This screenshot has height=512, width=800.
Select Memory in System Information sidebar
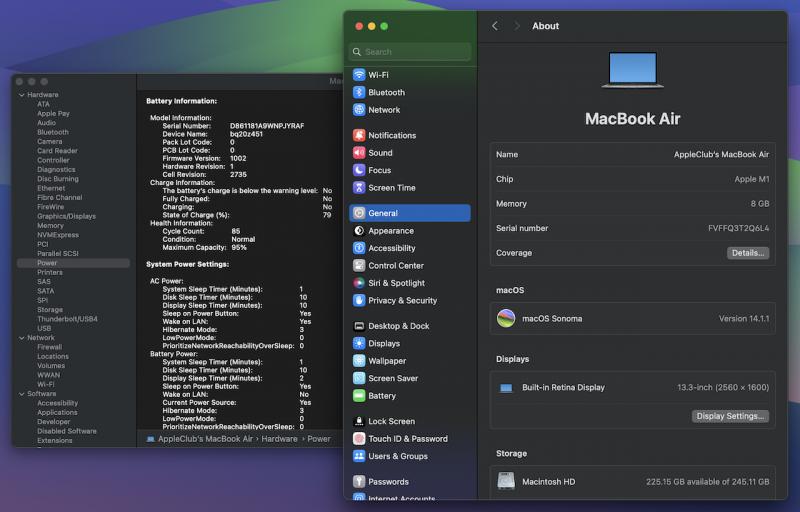point(50,225)
